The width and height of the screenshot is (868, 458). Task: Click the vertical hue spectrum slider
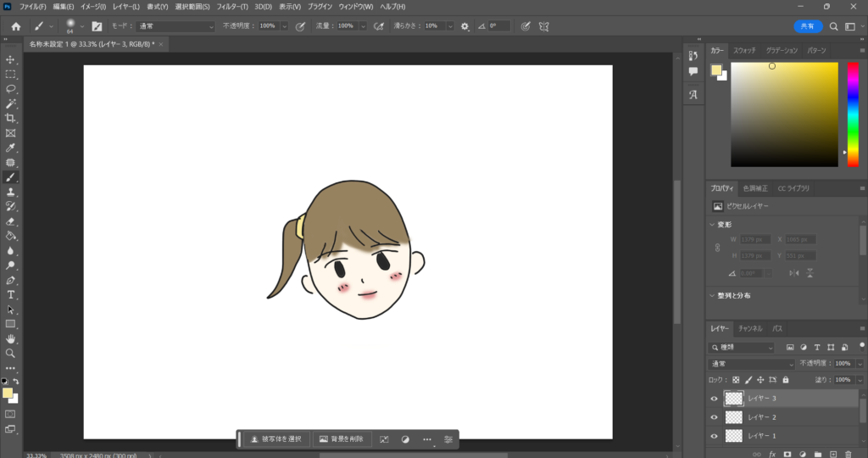point(853,113)
